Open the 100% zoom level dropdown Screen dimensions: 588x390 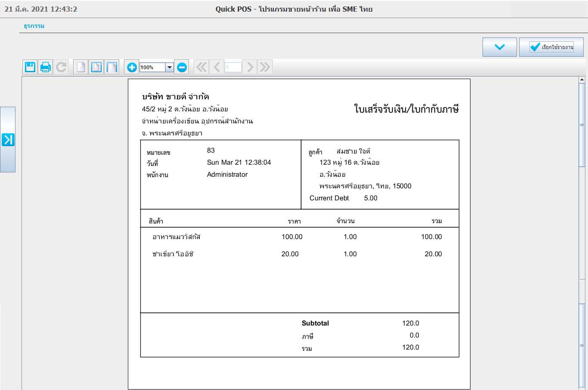[170, 67]
